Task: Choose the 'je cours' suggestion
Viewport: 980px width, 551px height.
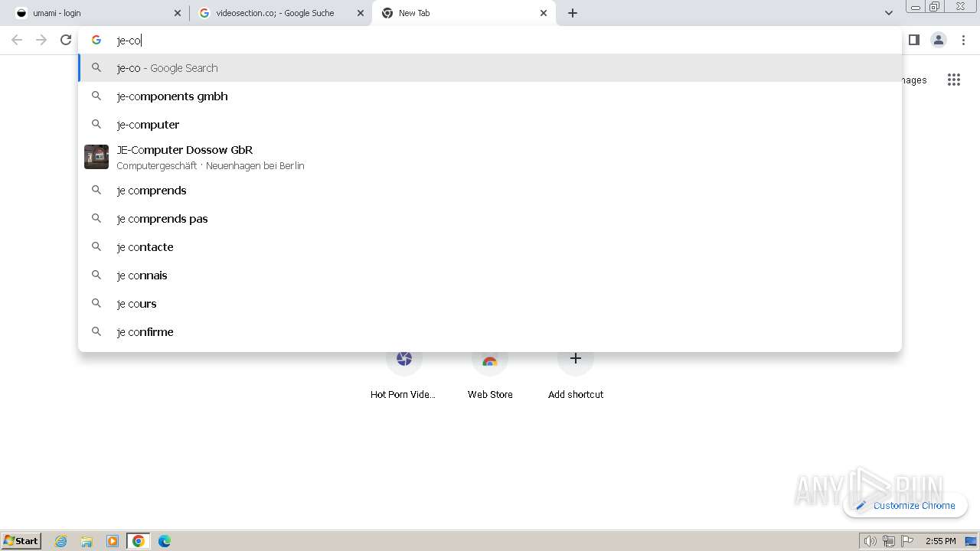Action: (x=490, y=304)
